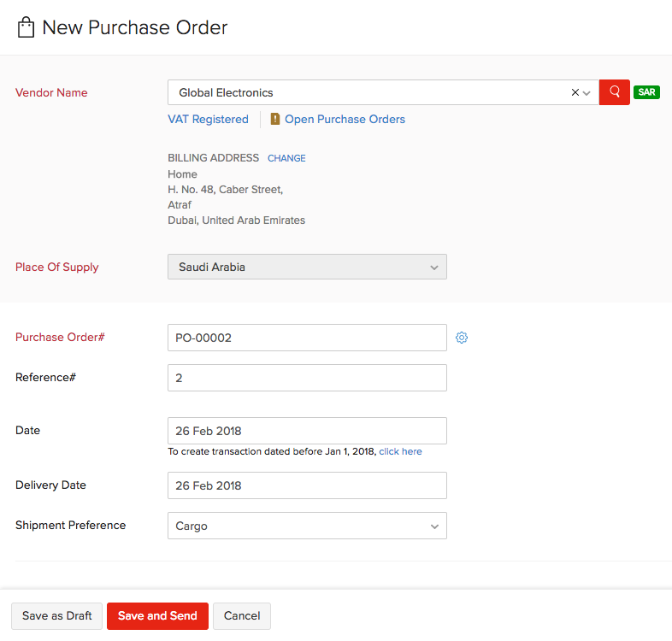672x641 pixels.
Task: Clear the selected vendor with the X icon
Action: pyautogui.click(x=575, y=92)
